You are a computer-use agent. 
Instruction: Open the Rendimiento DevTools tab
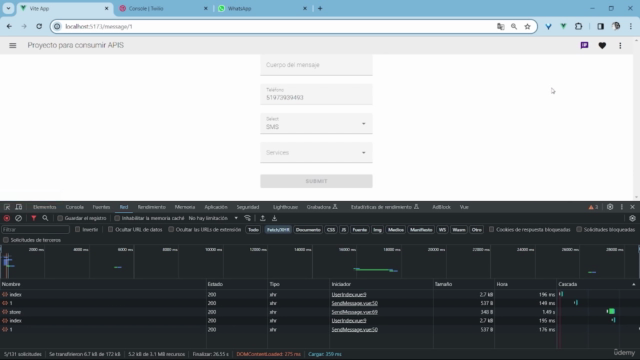[151, 207]
